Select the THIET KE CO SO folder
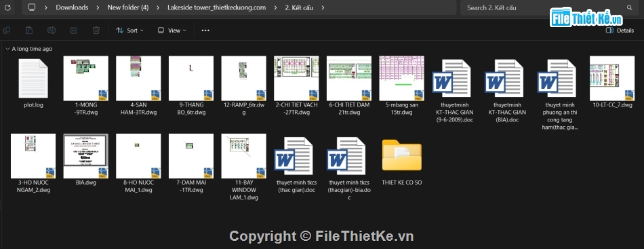This screenshot has width=644, height=249. click(x=402, y=155)
